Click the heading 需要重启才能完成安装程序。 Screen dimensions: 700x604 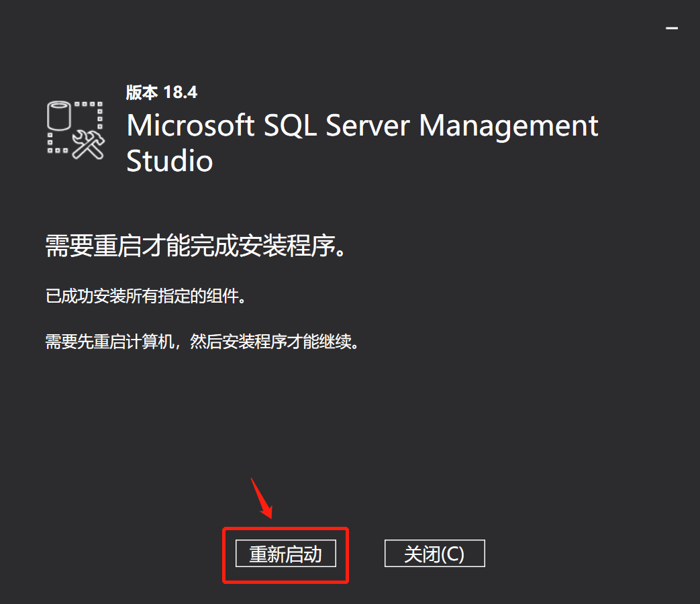(195, 246)
